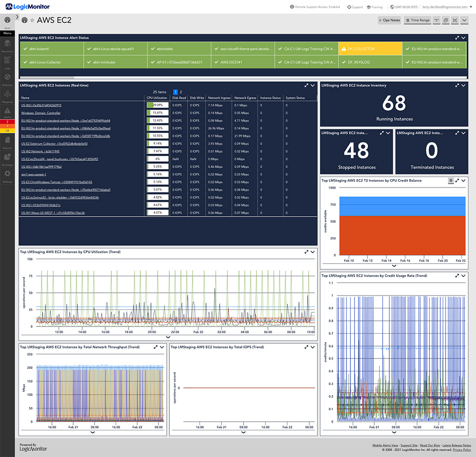Viewport: 476px width, 457px height.
Task: Click the Menu button in the sidebar
Action: click(x=7, y=33)
